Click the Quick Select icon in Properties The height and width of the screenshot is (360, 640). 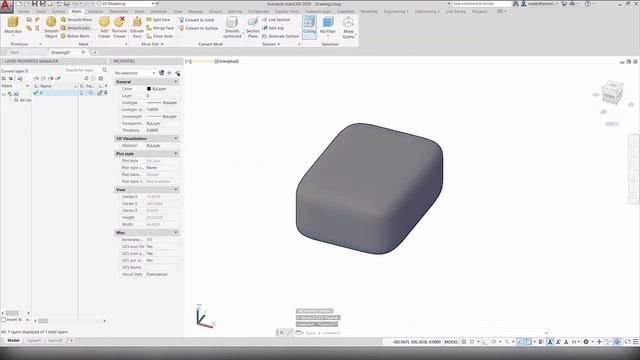[x=178, y=73]
